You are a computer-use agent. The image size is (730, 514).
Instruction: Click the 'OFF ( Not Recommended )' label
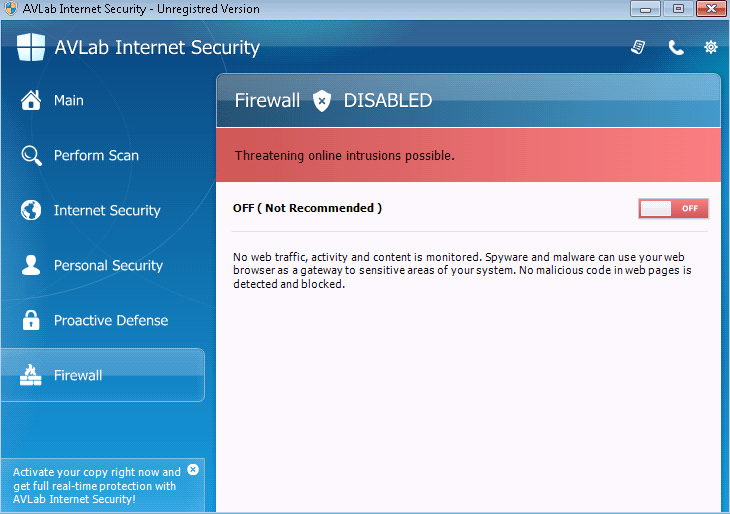(307, 208)
